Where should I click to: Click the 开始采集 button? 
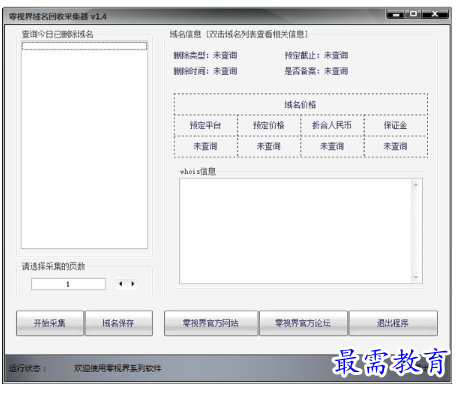pos(50,323)
